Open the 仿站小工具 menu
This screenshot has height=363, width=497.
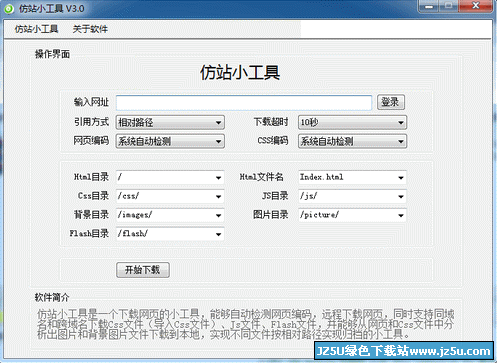pyautogui.click(x=36, y=29)
